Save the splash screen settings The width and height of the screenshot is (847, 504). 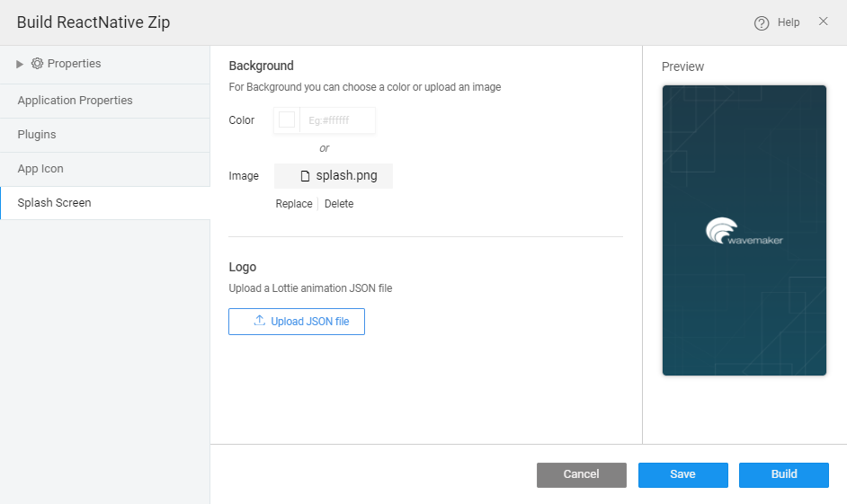pyautogui.click(x=682, y=474)
